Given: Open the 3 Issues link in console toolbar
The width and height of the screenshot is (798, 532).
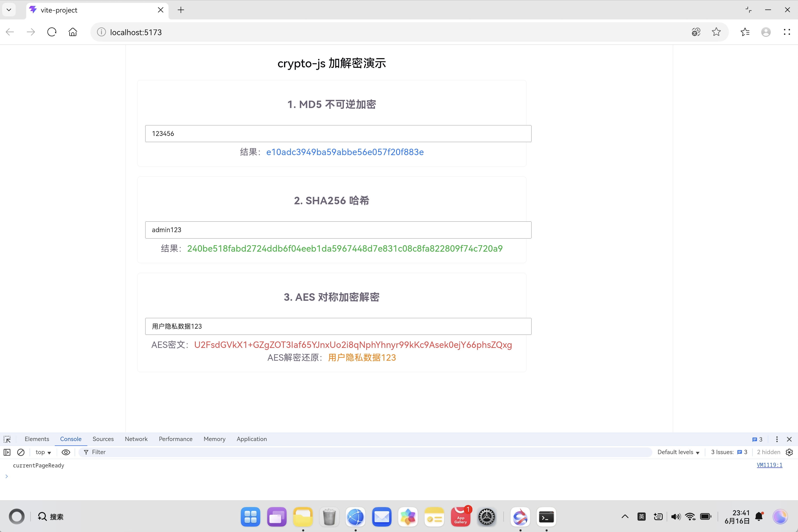Looking at the screenshot, I should (729, 452).
